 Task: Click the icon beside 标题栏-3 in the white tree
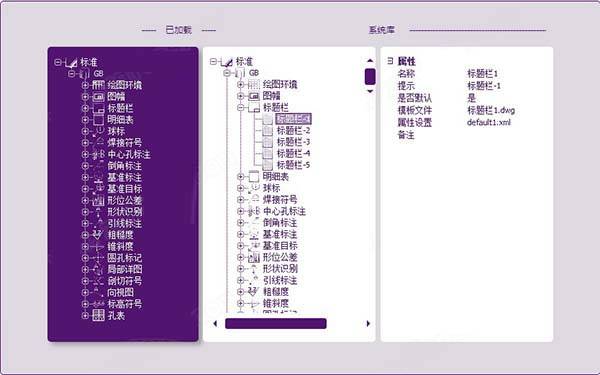pos(268,142)
